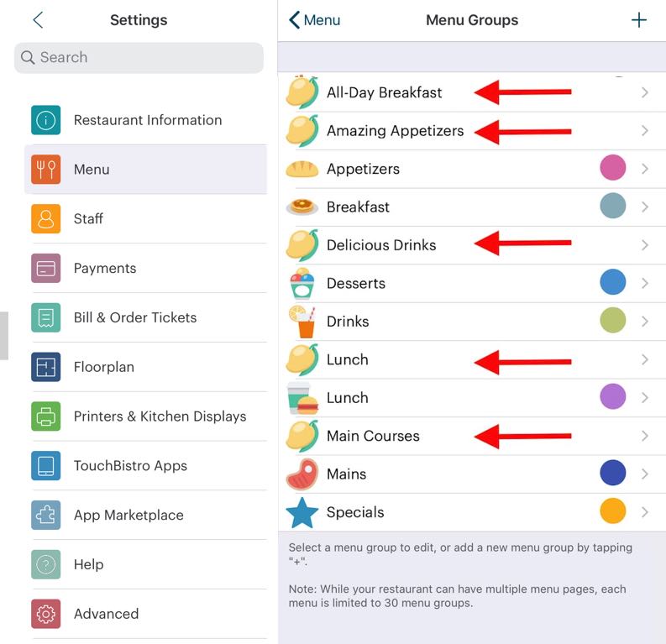Viewport: 666px width, 644px height.
Task: Go back to Menu screen
Action: tap(314, 20)
